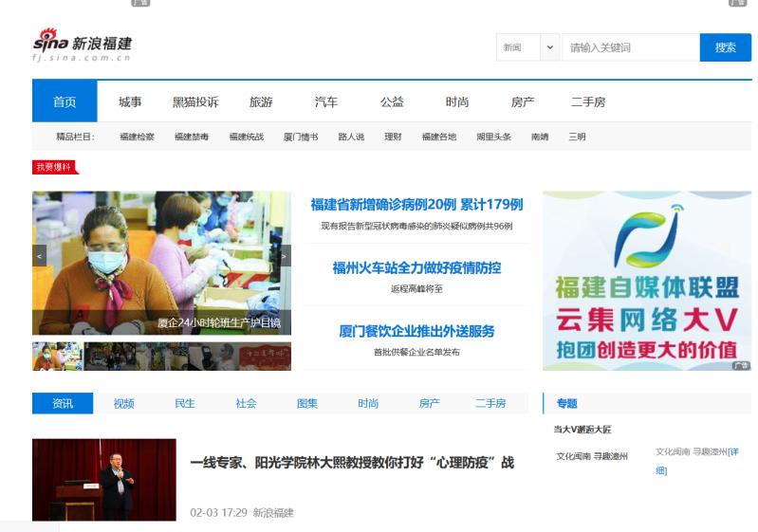Image resolution: width=758 pixels, height=532 pixels.
Task: Open 福州火车站全力做好疫情防控 article
Action: click(x=416, y=267)
